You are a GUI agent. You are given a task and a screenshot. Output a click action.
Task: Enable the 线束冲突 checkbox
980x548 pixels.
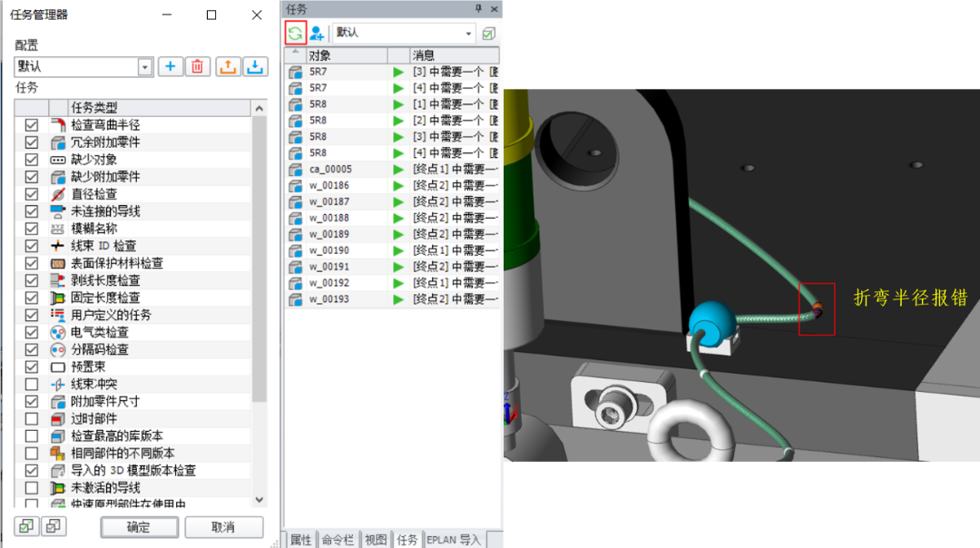[31, 385]
